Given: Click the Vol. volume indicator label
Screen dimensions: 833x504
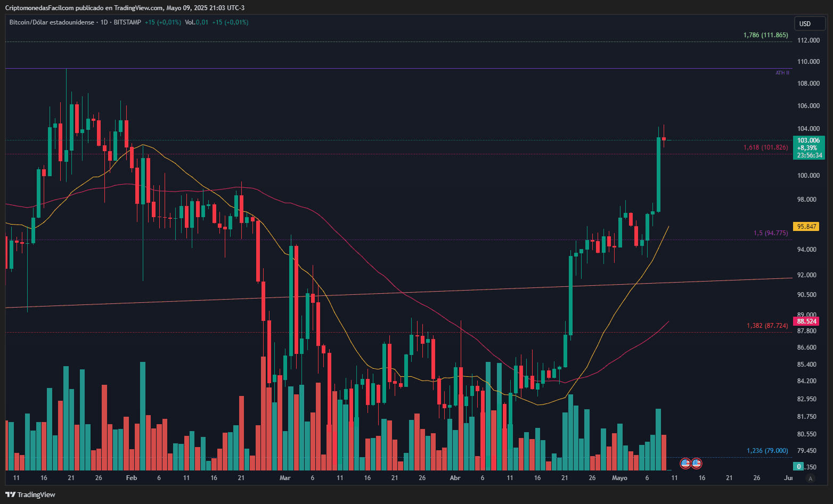Looking at the screenshot, I should pos(190,22).
